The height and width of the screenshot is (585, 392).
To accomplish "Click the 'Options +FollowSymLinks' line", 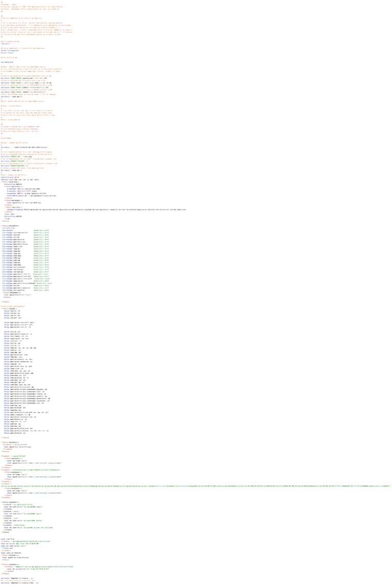I will click(10, 51).
